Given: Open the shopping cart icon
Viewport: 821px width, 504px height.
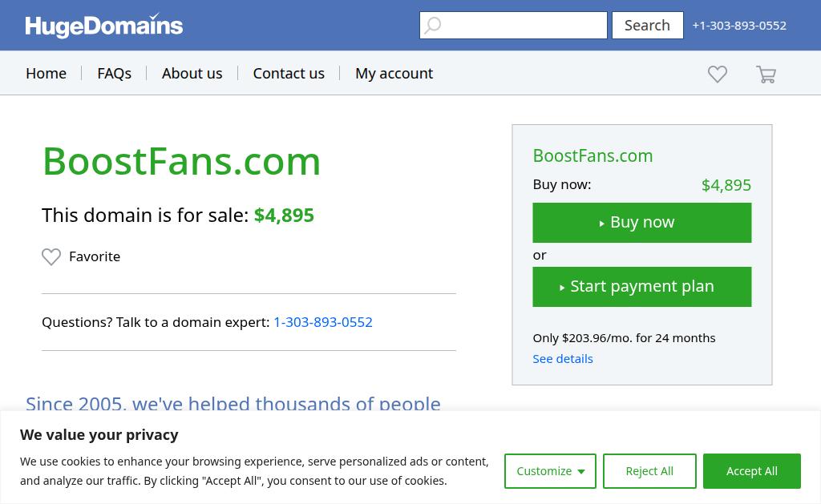Looking at the screenshot, I should pos(766,75).
